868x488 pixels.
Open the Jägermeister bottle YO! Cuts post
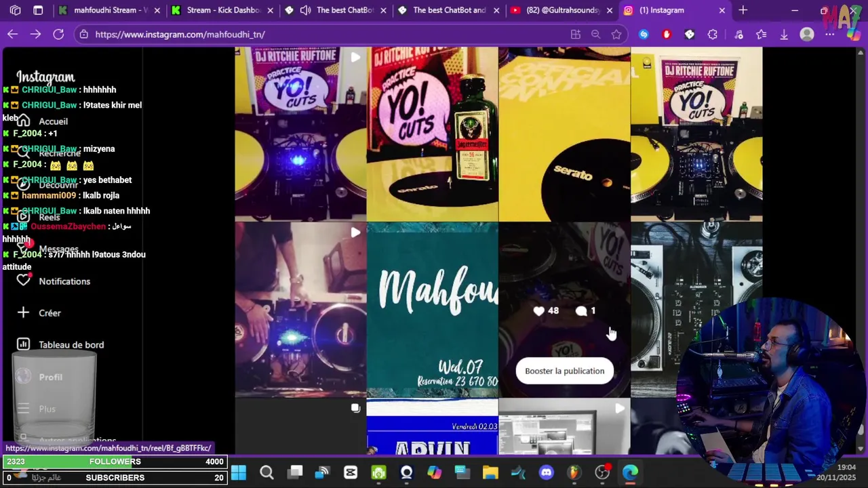point(432,134)
